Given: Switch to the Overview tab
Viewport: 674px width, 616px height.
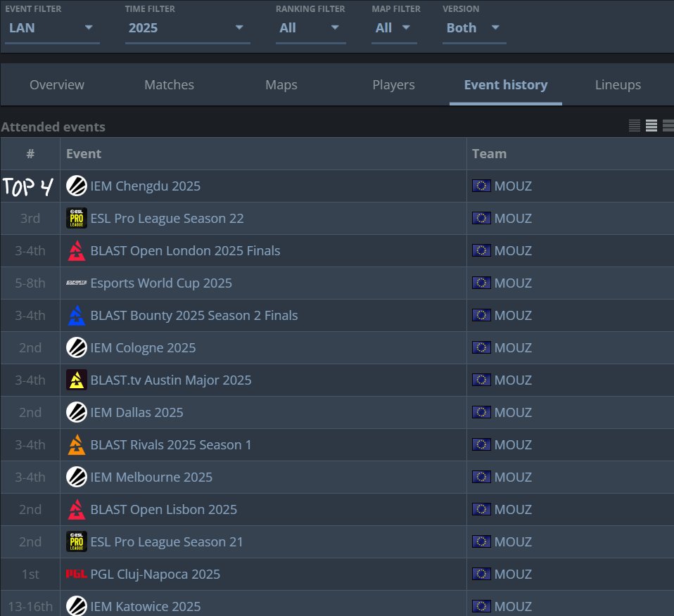Looking at the screenshot, I should [57, 84].
